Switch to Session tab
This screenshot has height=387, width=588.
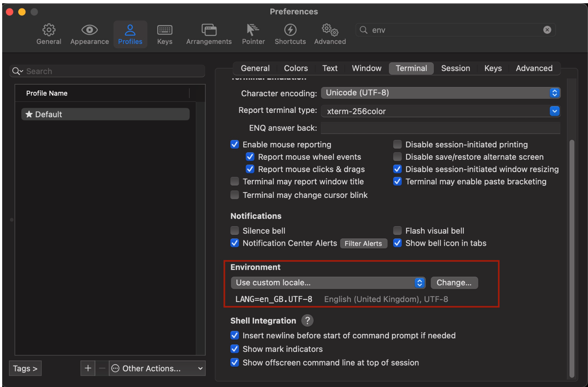click(x=455, y=68)
